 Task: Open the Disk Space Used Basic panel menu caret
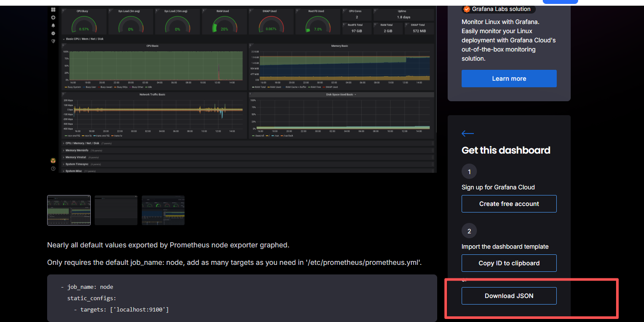coord(355,94)
